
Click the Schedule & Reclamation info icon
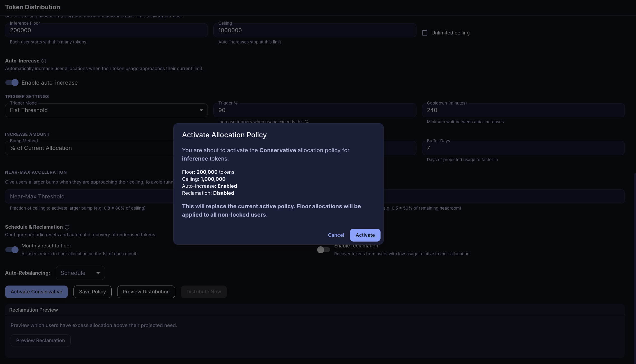pos(67,227)
